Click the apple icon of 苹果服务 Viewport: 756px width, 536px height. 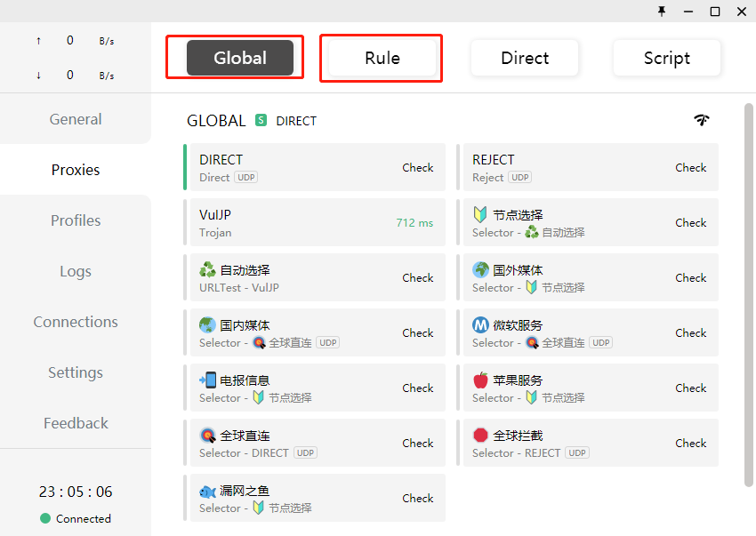tap(480, 380)
